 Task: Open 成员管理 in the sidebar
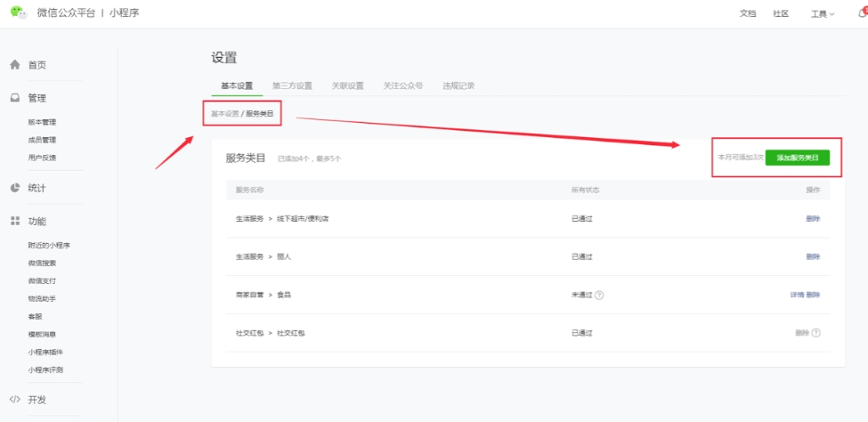pyautogui.click(x=42, y=140)
